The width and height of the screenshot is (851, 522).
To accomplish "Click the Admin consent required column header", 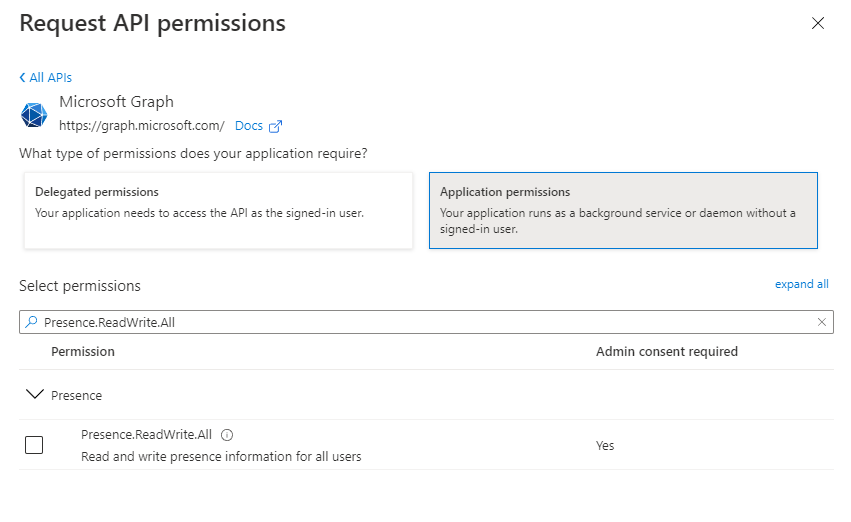I will coord(666,352).
